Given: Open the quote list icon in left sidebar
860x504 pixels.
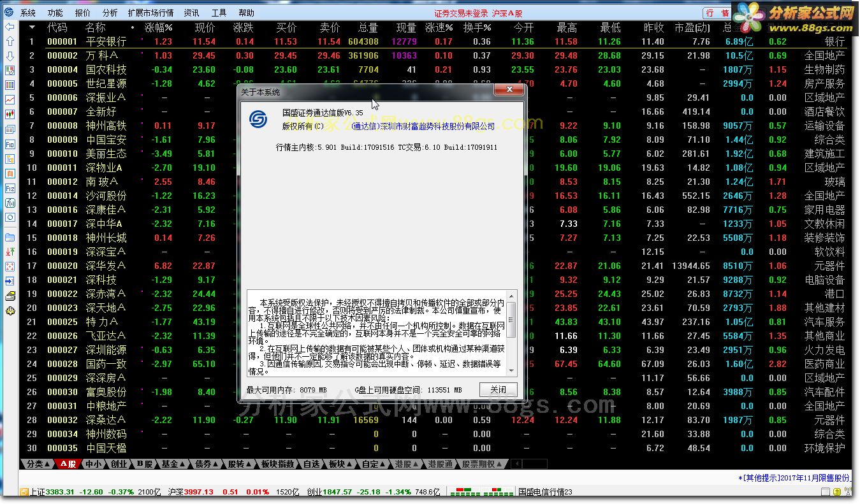Looking at the screenshot, I should [x=10, y=70].
